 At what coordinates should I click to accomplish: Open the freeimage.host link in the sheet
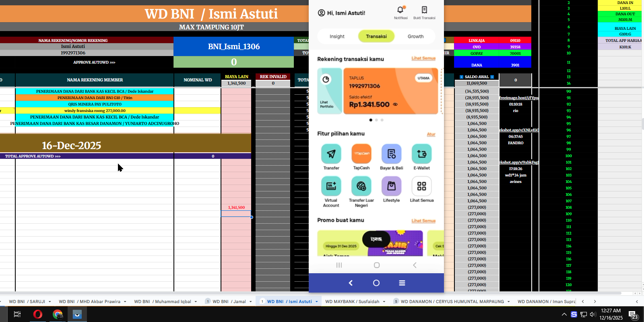click(519, 98)
